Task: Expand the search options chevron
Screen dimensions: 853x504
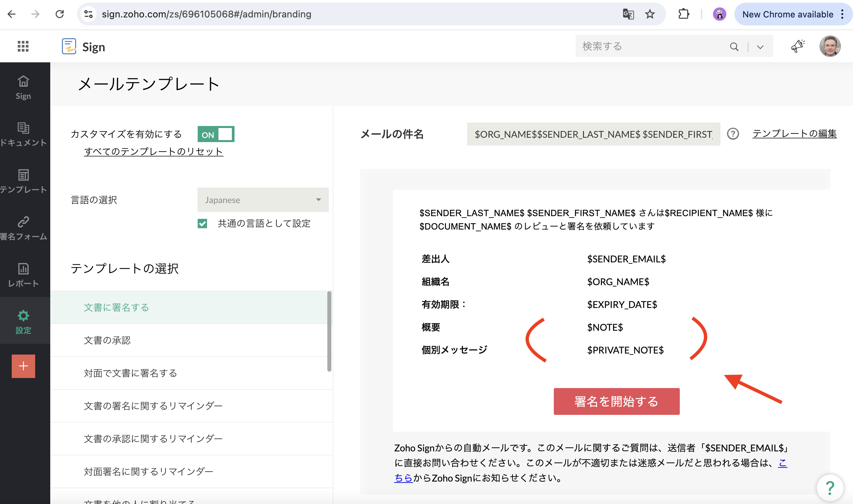Action: (760, 47)
